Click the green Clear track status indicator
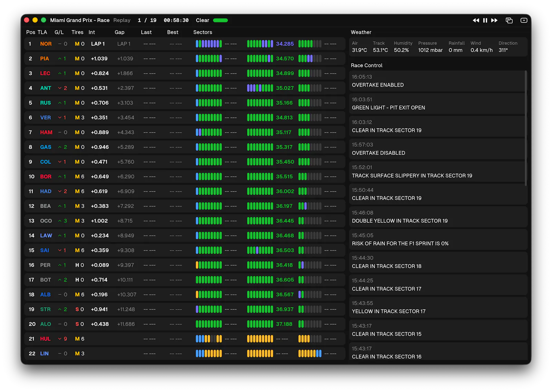The height and width of the screenshot is (392, 552). 220,20
